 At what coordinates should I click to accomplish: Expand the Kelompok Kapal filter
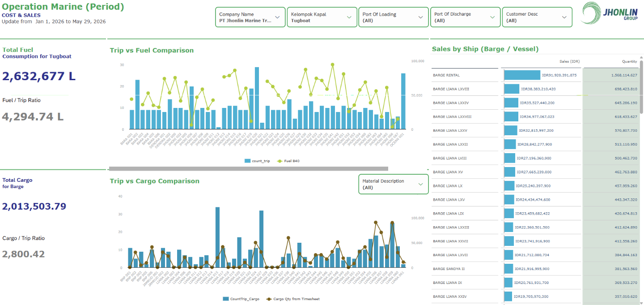(x=322, y=17)
